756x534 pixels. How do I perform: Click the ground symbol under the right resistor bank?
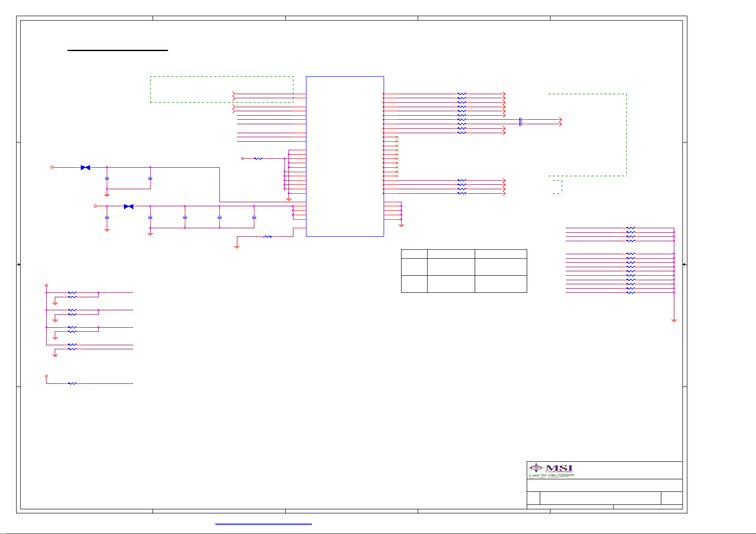point(674,320)
